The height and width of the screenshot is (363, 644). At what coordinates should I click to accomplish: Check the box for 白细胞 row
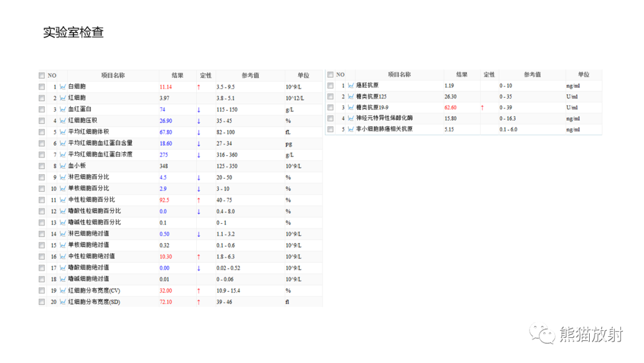point(42,87)
